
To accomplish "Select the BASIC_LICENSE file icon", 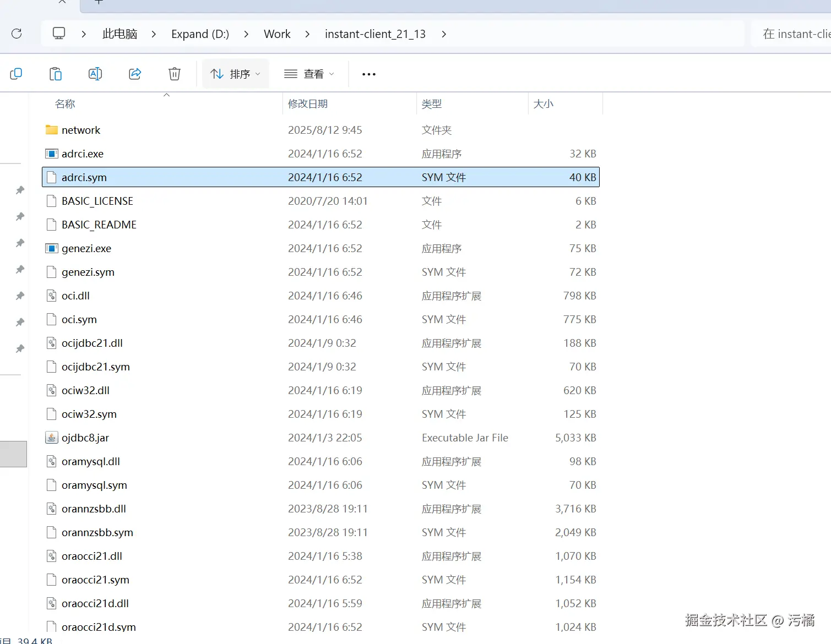I will tap(52, 201).
